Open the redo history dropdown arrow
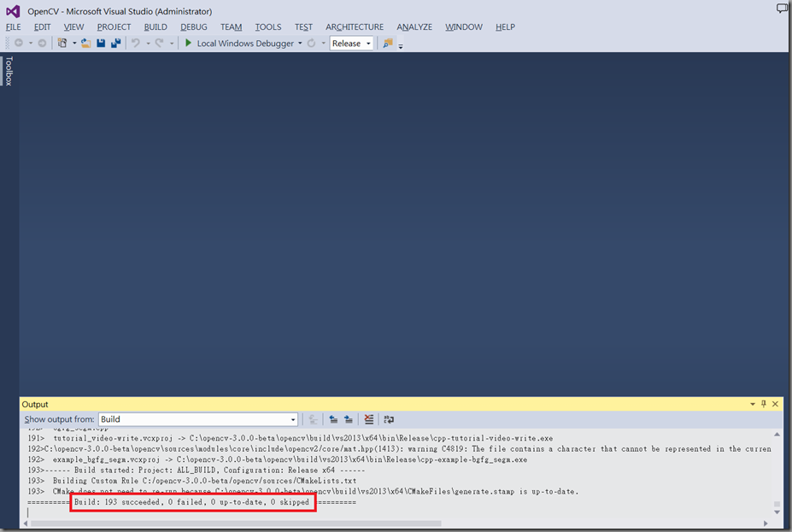The height and width of the screenshot is (532, 792). tap(172, 43)
